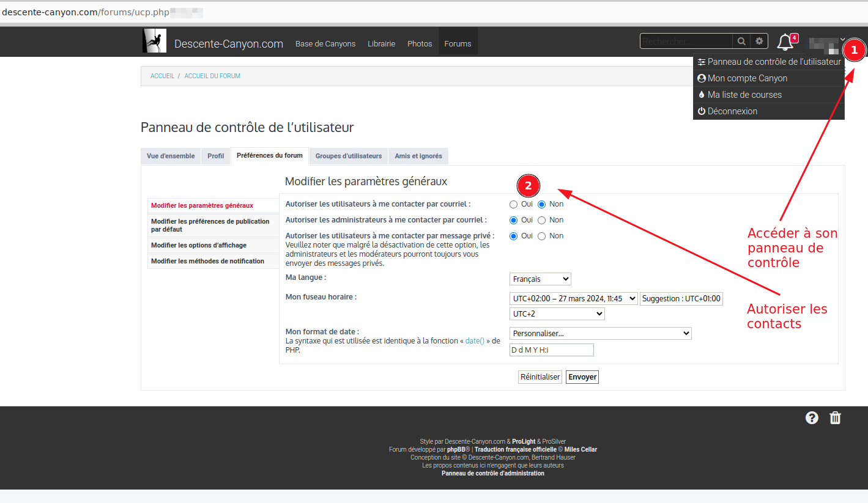The image size is (868, 503).
Task: Open Librairie in top navigation
Action: tap(382, 43)
